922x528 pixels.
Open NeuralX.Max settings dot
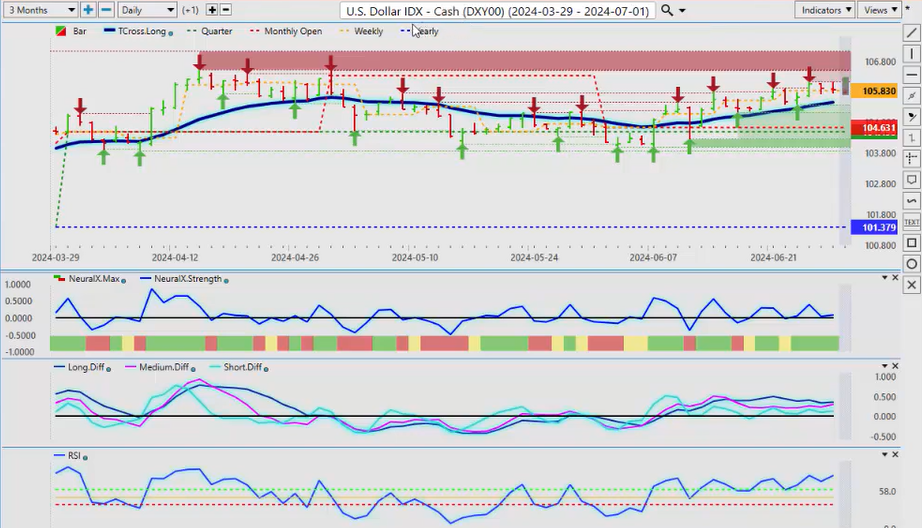pyautogui.click(x=123, y=281)
